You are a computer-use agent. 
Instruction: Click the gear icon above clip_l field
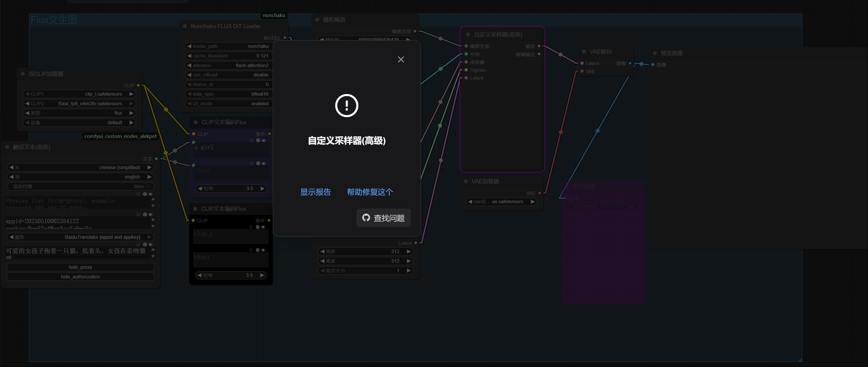point(257,227)
